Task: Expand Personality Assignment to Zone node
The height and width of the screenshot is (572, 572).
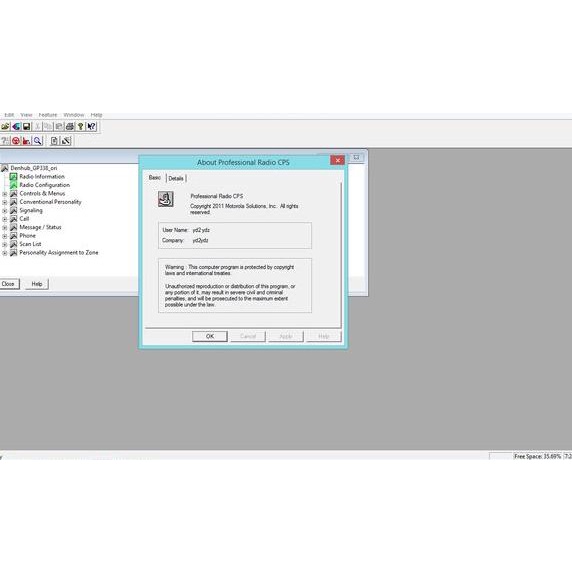Action: click(x=5, y=253)
